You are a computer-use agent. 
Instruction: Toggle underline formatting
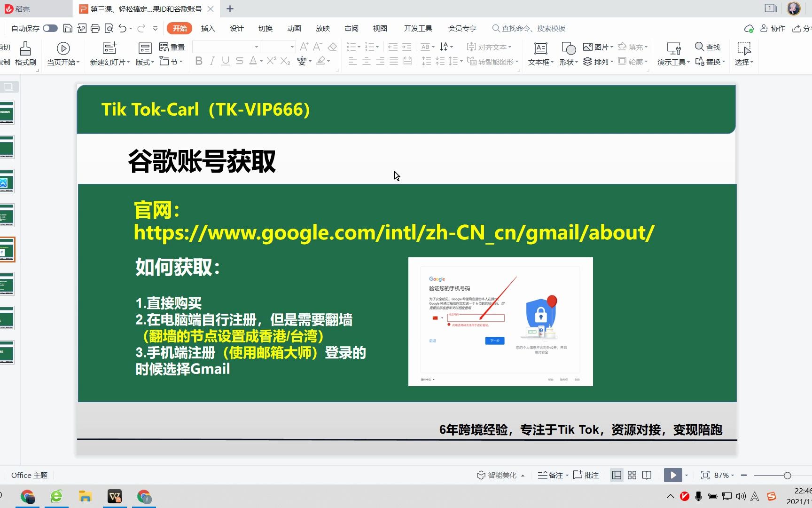coord(226,61)
